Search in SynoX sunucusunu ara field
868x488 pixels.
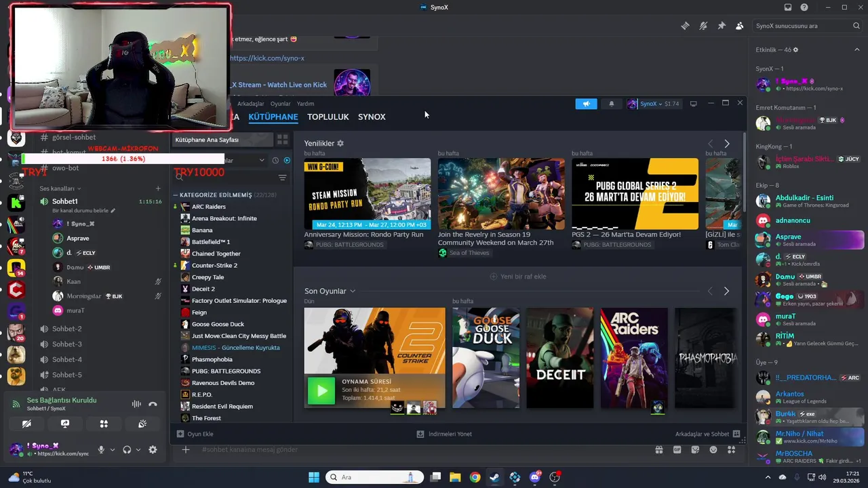(807, 26)
